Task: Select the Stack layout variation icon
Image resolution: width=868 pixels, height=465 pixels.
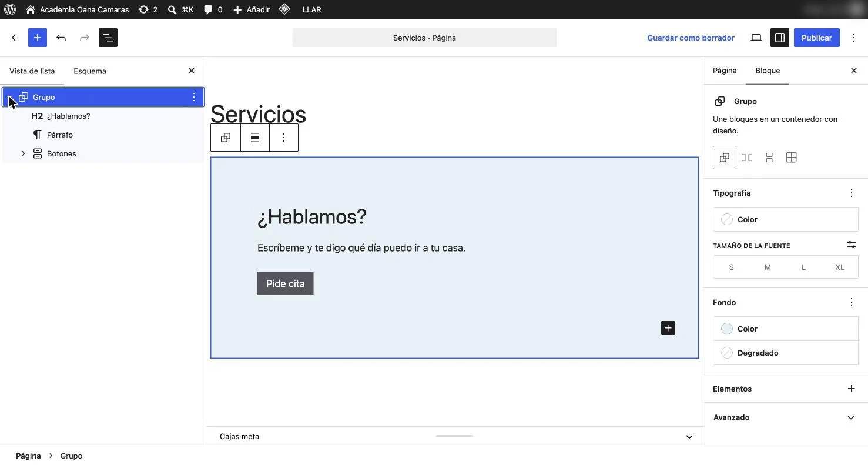Action: click(769, 158)
